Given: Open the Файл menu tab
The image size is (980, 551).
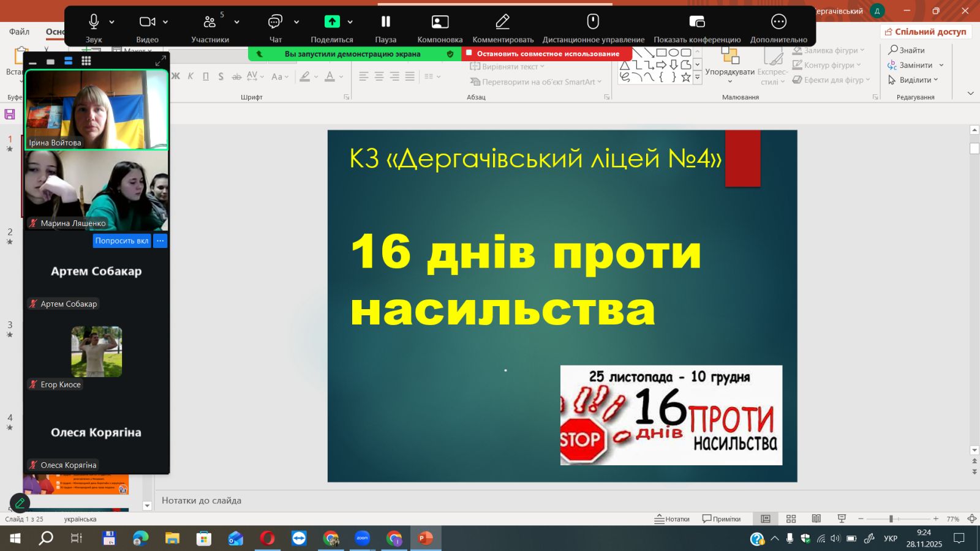Looking at the screenshot, I should tap(19, 32).
